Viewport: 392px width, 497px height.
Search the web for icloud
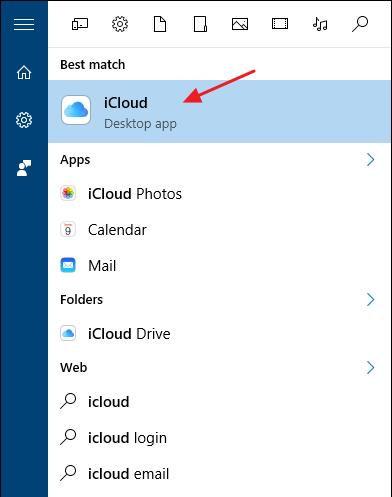coord(219,402)
